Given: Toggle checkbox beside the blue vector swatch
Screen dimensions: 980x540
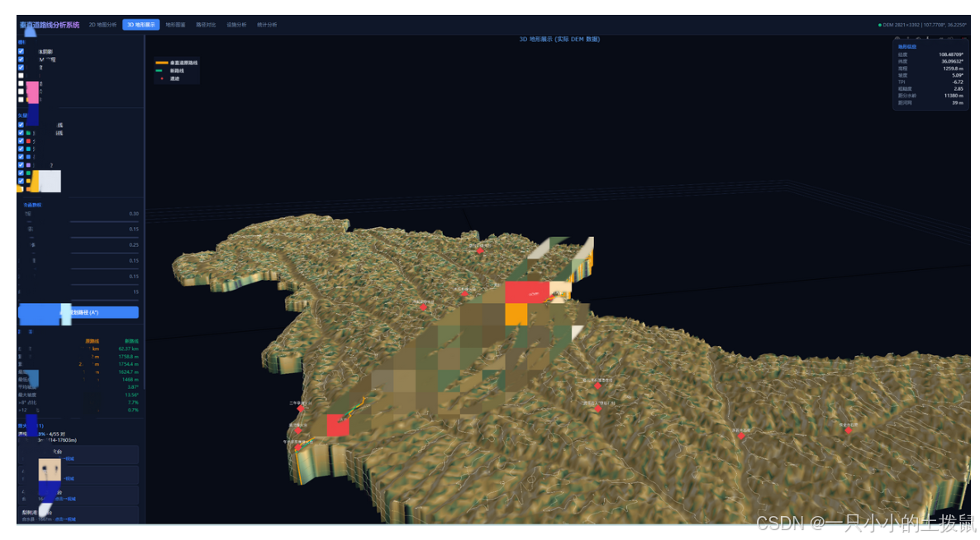Looking at the screenshot, I should (21, 158).
